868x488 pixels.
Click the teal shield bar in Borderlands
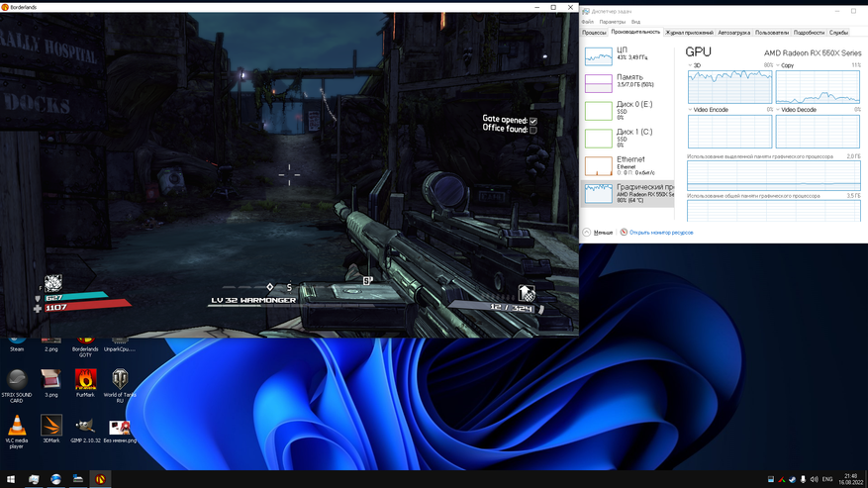[76, 297]
